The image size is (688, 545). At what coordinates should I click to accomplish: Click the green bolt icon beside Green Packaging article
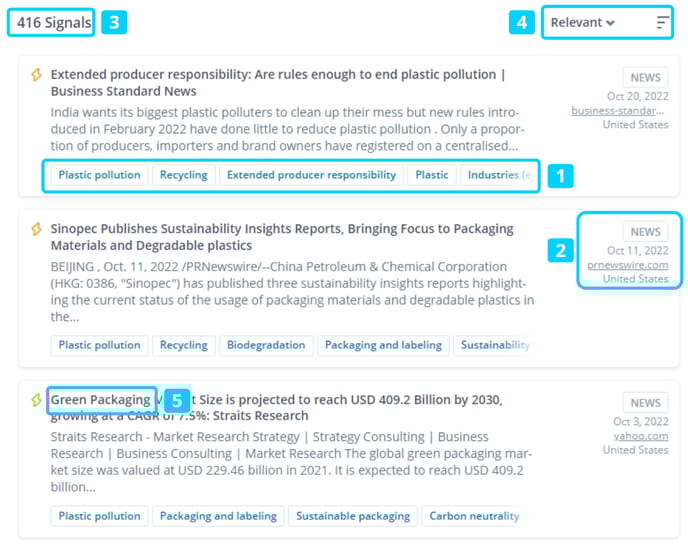point(37,400)
